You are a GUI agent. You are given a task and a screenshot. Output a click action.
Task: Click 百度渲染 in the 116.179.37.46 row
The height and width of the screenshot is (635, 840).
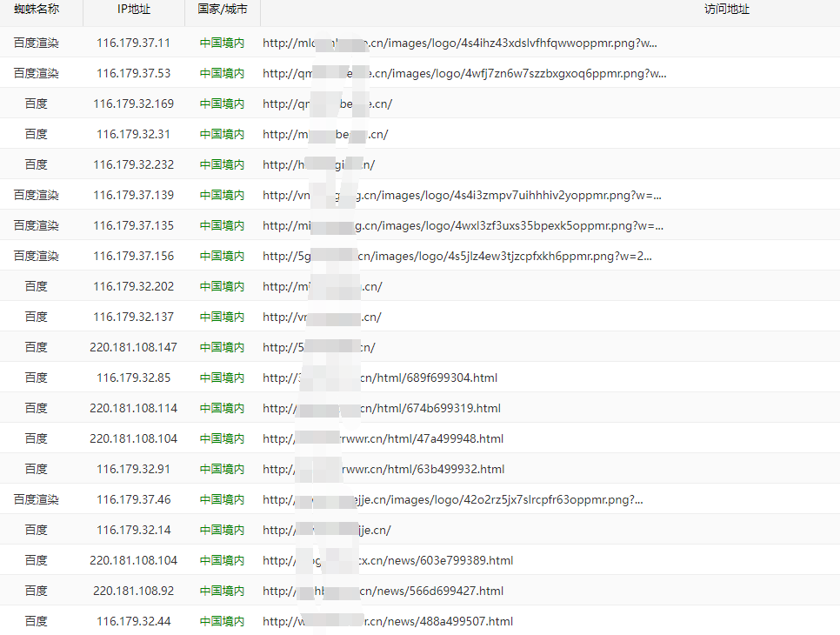37,499
